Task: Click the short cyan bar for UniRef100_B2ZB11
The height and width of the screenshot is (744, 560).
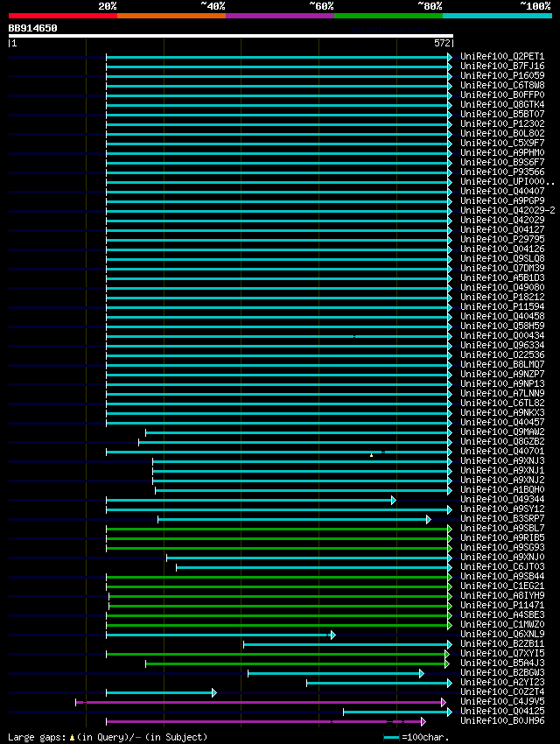Action: point(346,644)
